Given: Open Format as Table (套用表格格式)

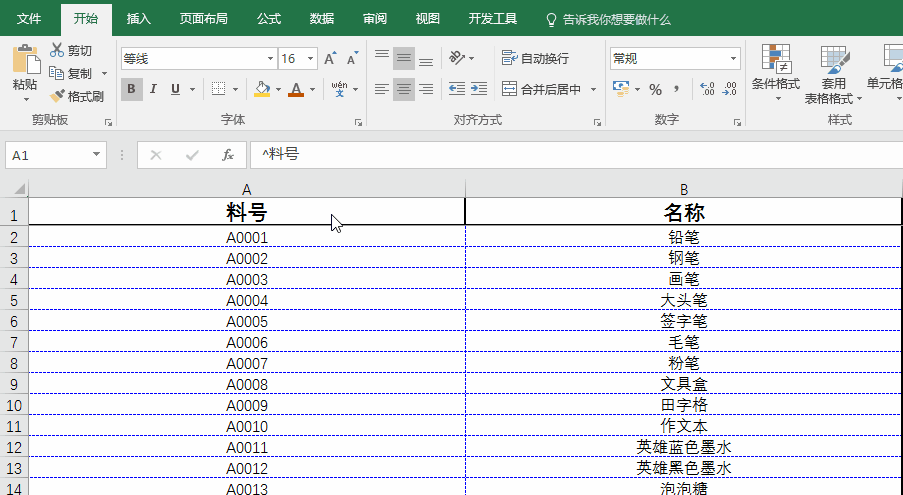Looking at the screenshot, I should click(833, 75).
